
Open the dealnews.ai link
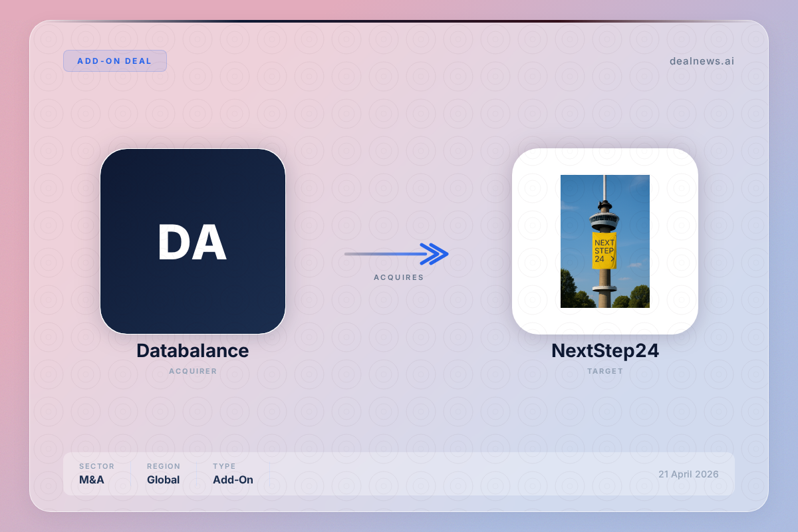(x=702, y=61)
